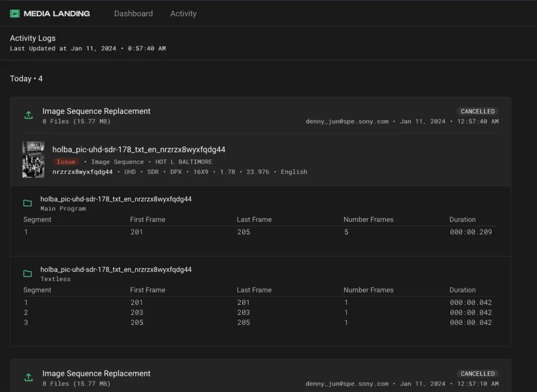Screen dimensions: 537x392
Task: Open the Dashboard tab
Action: [x=133, y=14]
